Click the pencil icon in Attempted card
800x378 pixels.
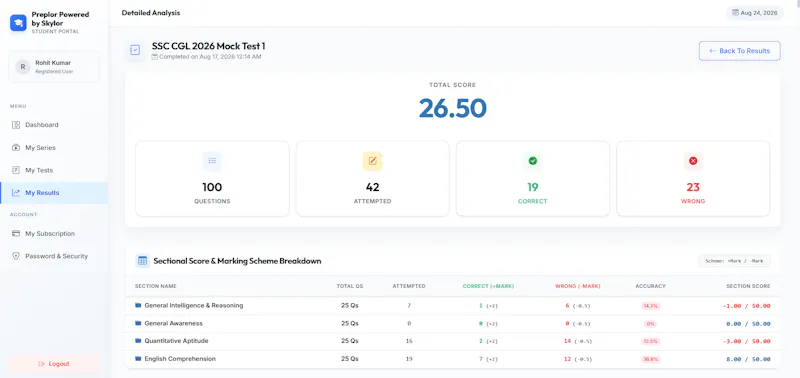pyautogui.click(x=372, y=161)
